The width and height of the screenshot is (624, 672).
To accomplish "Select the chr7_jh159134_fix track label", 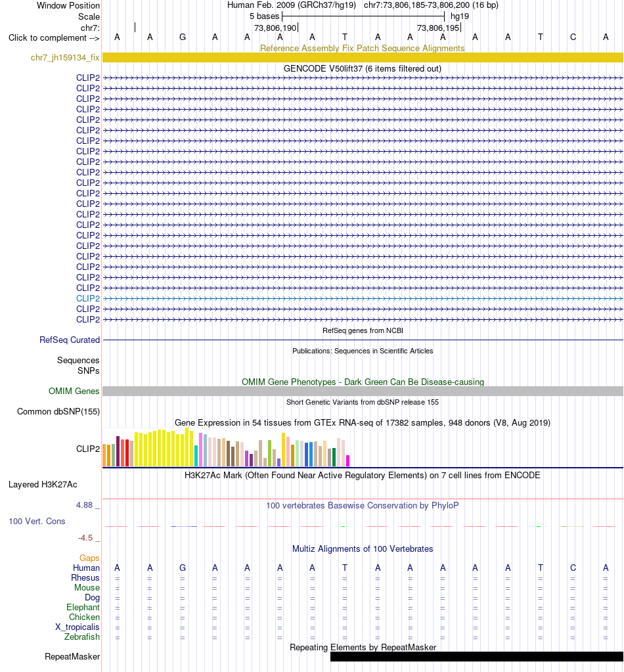I will (65, 57).
